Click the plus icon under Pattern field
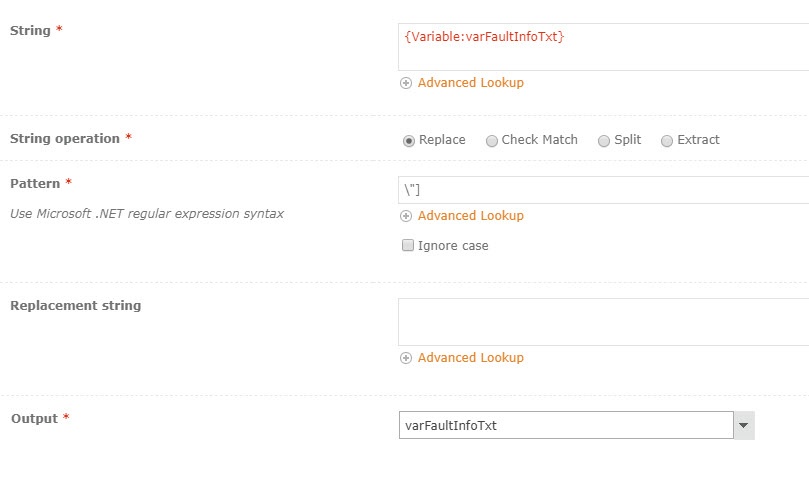Viewport: 809px width, 489px height. point(406,216)
